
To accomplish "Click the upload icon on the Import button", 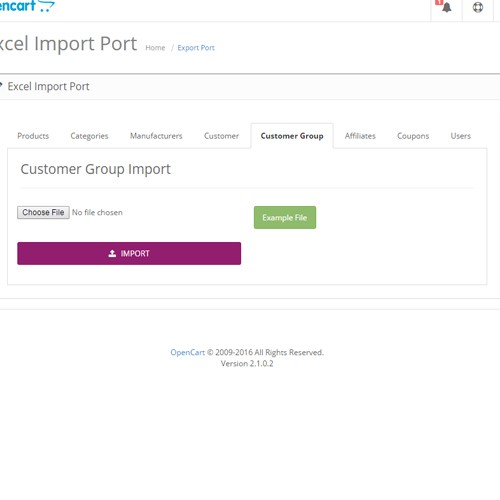I will coord(112,254).
